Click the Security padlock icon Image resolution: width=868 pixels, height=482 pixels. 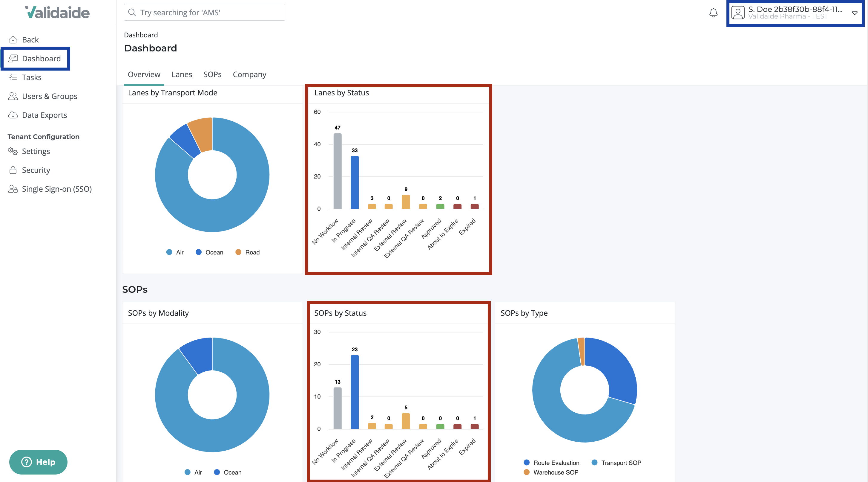pos(13,170)
